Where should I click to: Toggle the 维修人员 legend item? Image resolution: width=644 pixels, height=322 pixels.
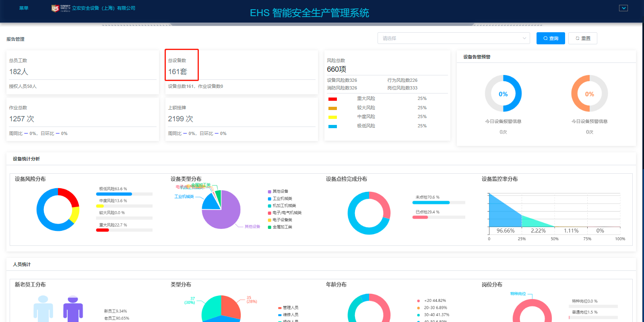coord(288,315)
